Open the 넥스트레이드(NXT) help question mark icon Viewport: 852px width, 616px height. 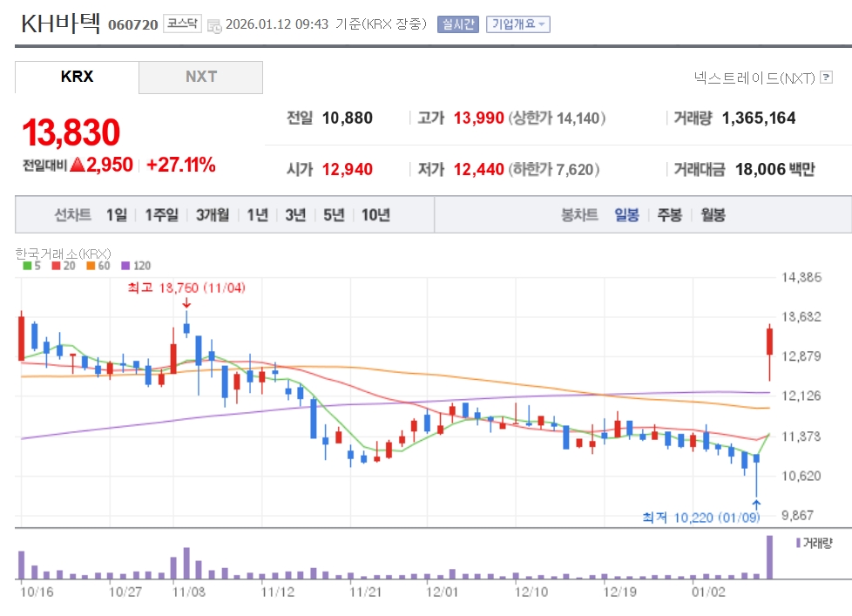826,78
